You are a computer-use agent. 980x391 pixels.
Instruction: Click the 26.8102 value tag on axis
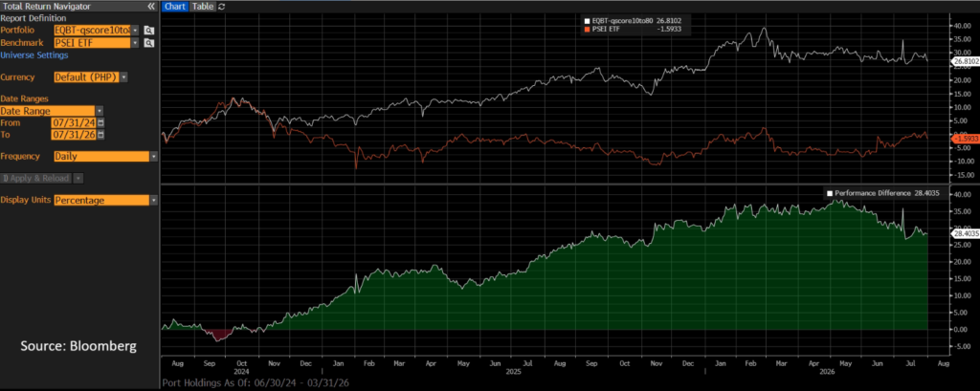click(964, 62)
